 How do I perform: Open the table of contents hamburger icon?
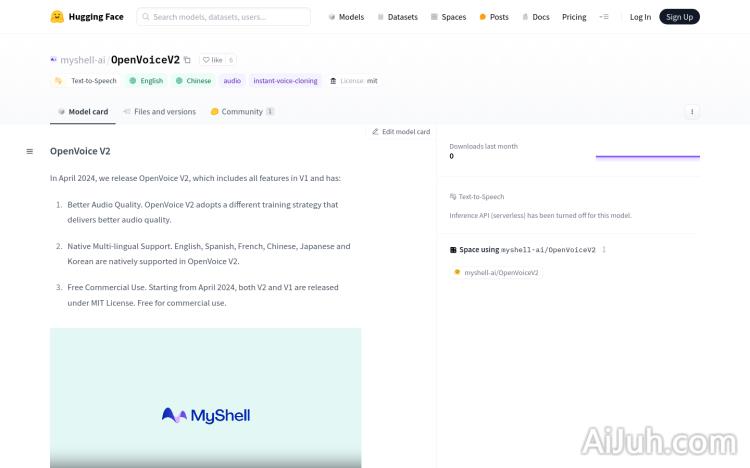pyautogui.click(x=30, y=151)
